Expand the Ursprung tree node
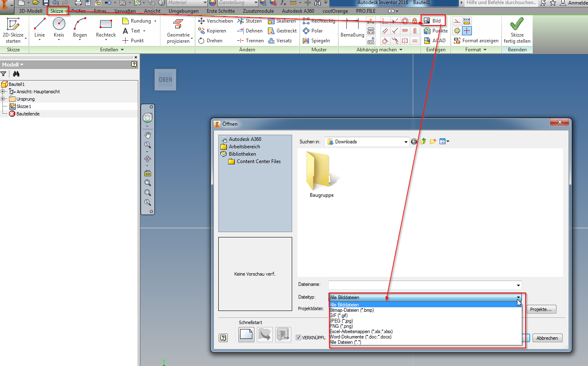This screenshot has height=366, width=588. [x=2, y=99]
